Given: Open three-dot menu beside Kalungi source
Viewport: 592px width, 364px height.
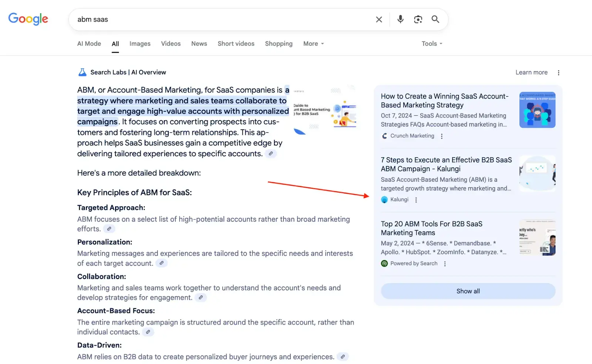Looking at the screenshot, I should point(416,200).
